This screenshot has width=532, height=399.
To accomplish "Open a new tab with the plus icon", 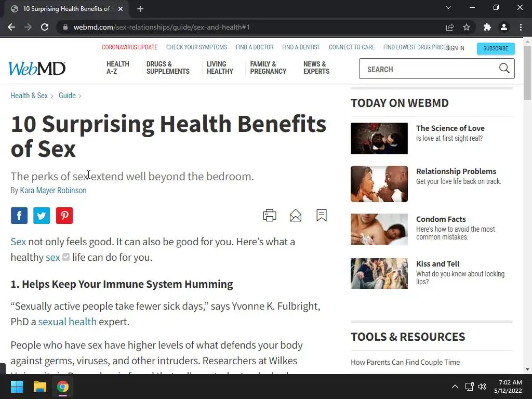I will pyautogui.click(x=140, y=9).
